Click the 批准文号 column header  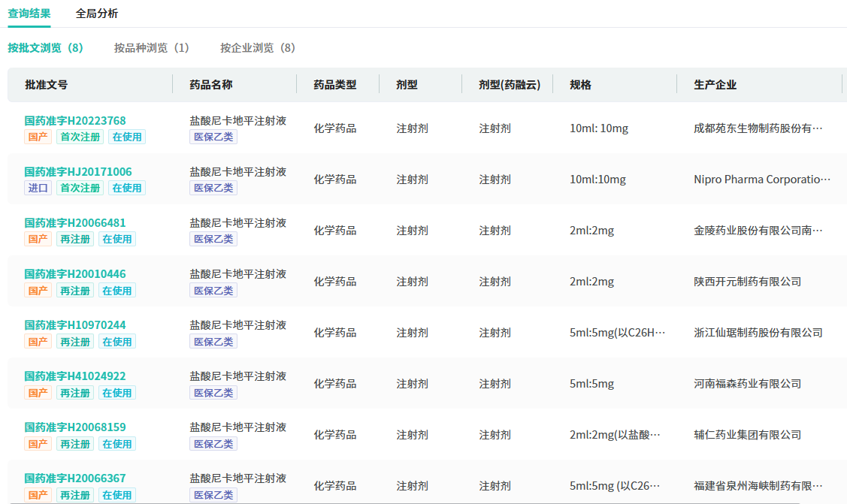click(x=47, y=85)
